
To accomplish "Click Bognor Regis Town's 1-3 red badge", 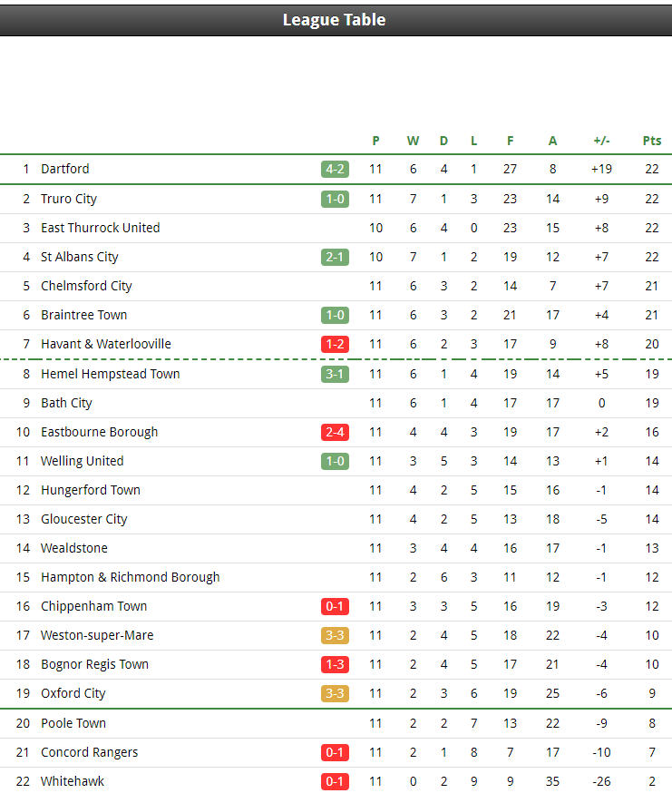I will tap(335, 664).
